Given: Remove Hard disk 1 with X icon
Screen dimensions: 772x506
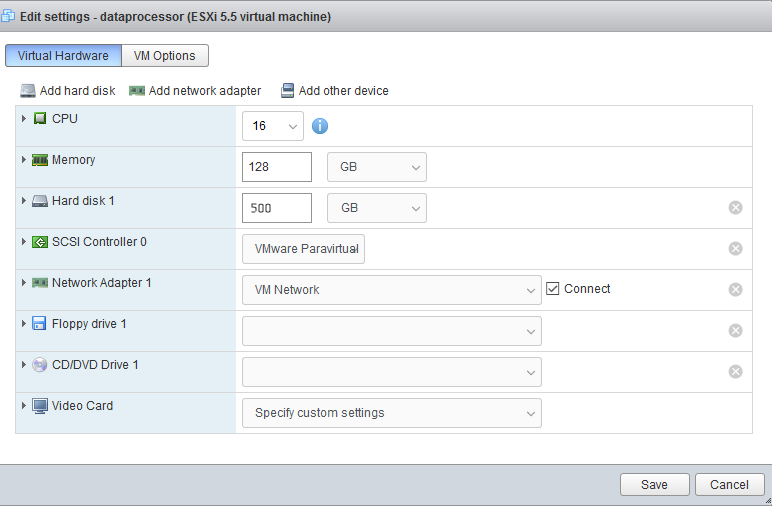Looking at the screenshot, I should (x=735, y=208).
